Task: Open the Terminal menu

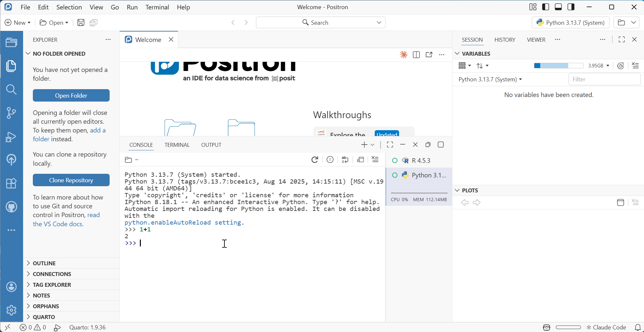Action: [x=157, y=7]
